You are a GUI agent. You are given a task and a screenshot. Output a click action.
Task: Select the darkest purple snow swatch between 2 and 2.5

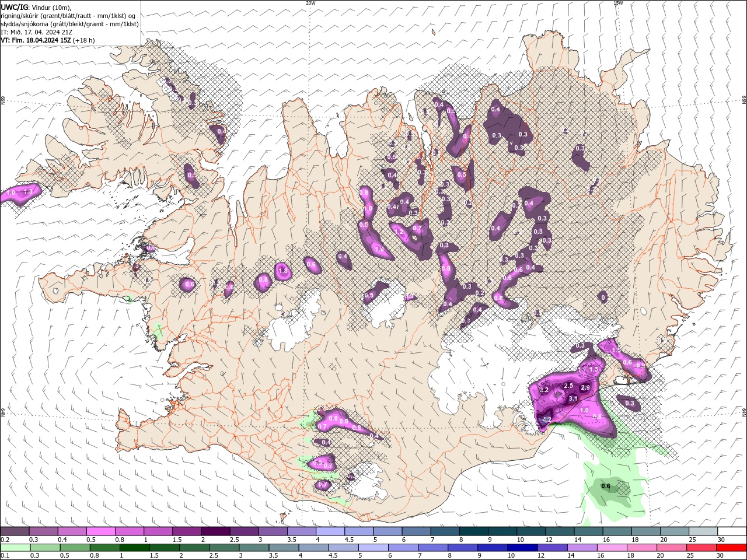pos(215,531)
